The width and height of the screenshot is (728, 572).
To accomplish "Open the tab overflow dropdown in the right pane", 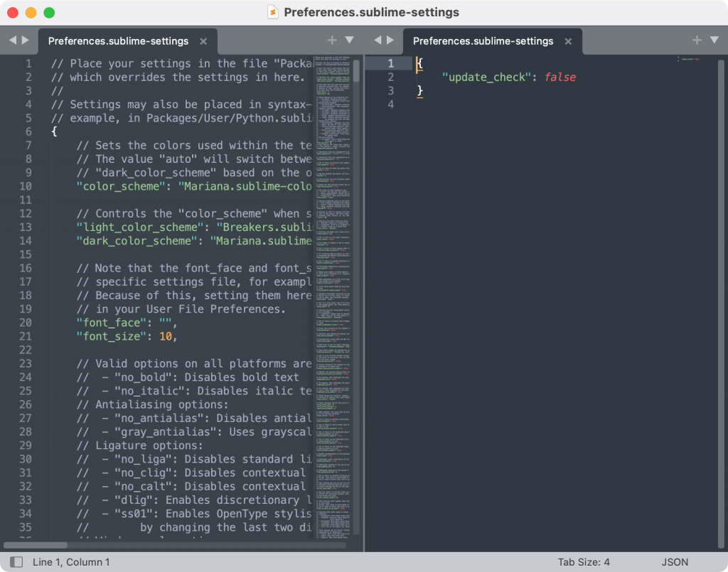I will click(714, 41).
